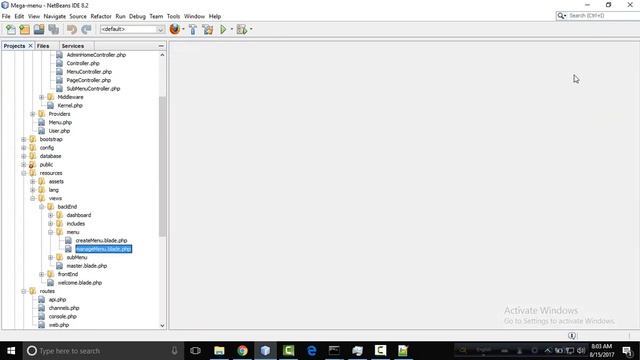Click the NetBeans Search field
This screenshot has width=640, height=360.
pos(604,16)
